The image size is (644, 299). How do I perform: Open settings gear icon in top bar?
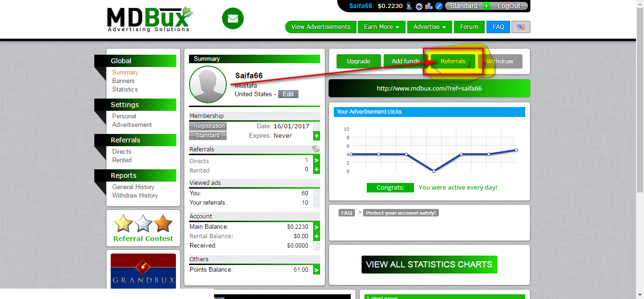click(419, 6)
